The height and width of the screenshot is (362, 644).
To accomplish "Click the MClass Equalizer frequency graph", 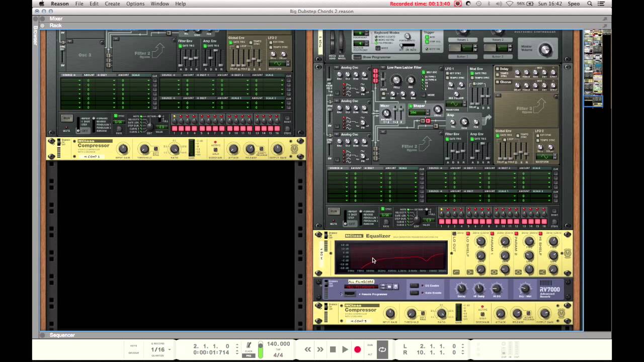I will [x=391, y=257].
